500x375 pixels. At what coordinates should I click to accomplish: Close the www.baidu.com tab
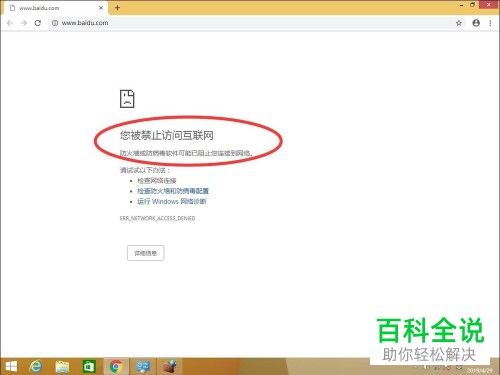tap(101, 8)
